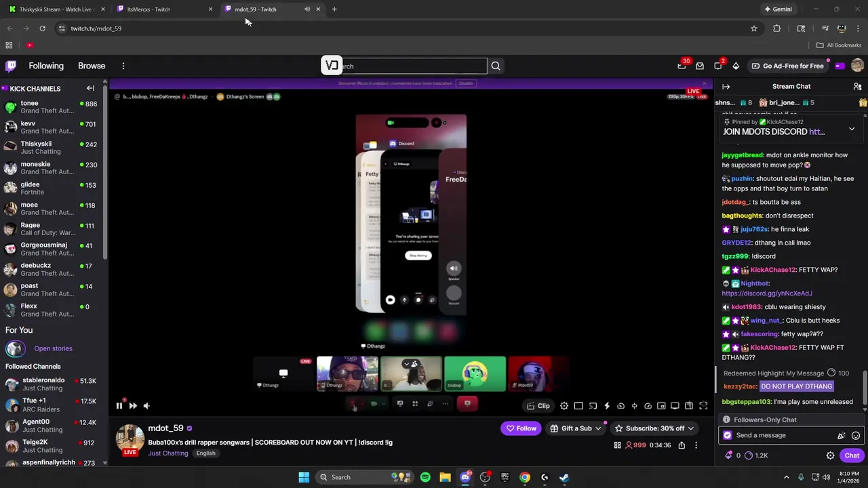The image size is (868, 488).
Task: Open the Following page
Action: click(x=46, y=66)
